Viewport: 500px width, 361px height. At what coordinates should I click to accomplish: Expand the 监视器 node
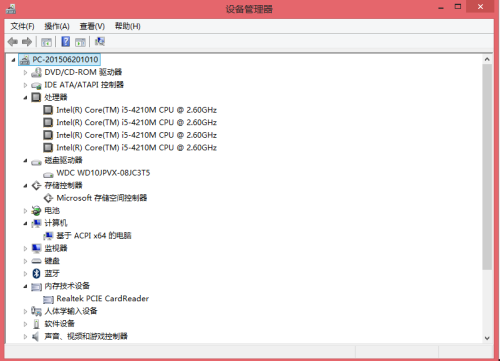pyautogui.click(x=25, y=248)
